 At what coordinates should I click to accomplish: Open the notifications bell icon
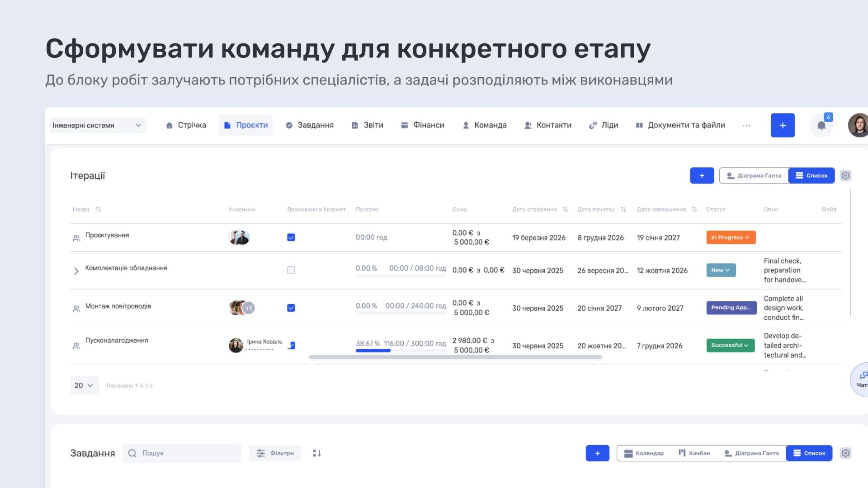coord(821,126)
